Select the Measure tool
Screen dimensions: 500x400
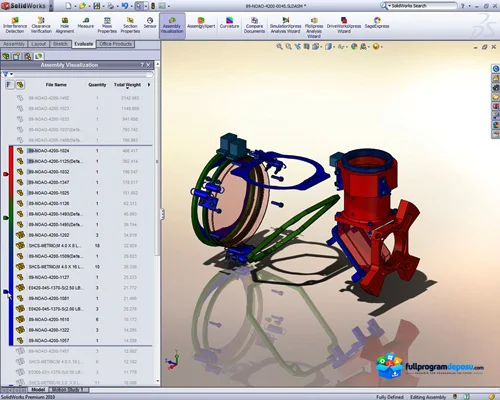(86, 23)
